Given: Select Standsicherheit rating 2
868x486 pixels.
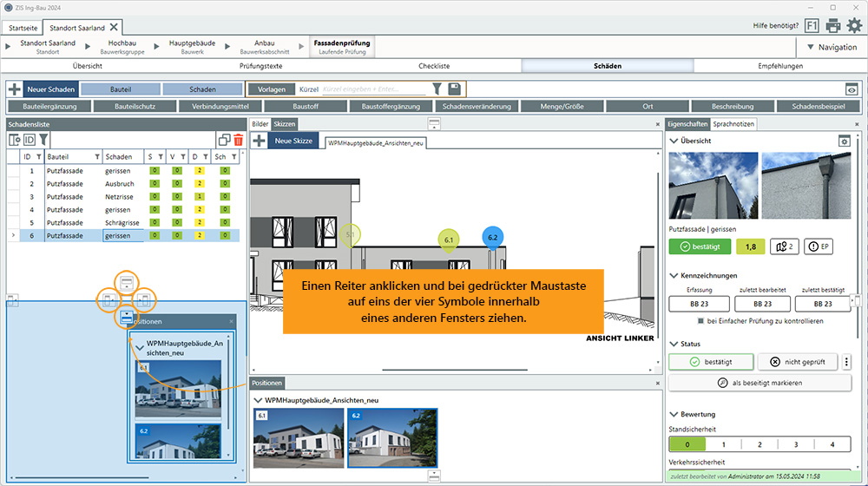Looking at the screenshot, I should tap(759, 444).
